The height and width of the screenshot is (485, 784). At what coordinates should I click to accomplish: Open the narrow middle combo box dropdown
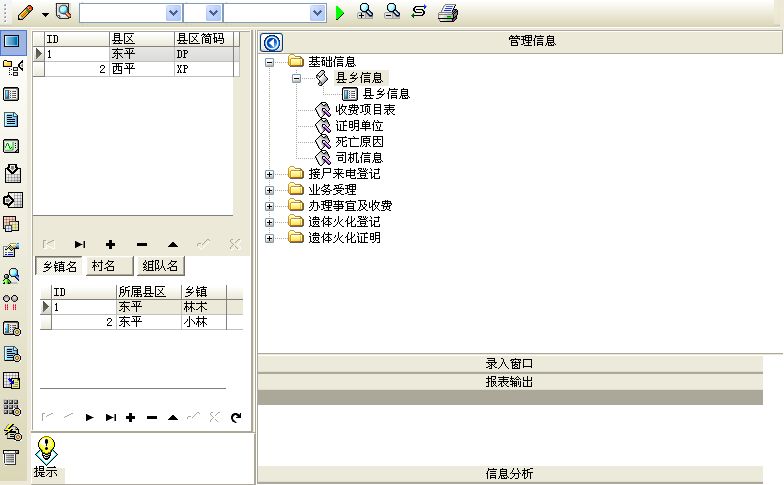tap(214, 13)
